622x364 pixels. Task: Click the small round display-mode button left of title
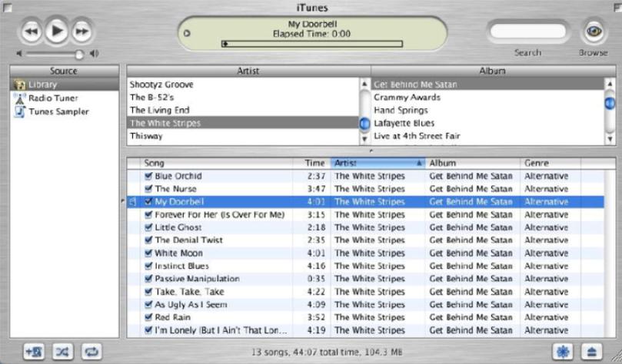click(x=187, y=33)
